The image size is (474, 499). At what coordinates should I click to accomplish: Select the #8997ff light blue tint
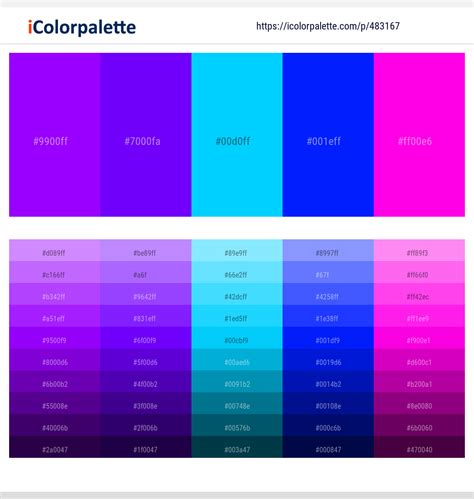pos(328,250)
